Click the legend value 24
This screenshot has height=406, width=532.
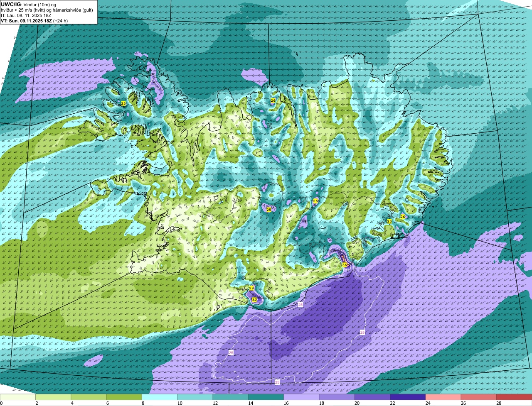coord(428,403)
